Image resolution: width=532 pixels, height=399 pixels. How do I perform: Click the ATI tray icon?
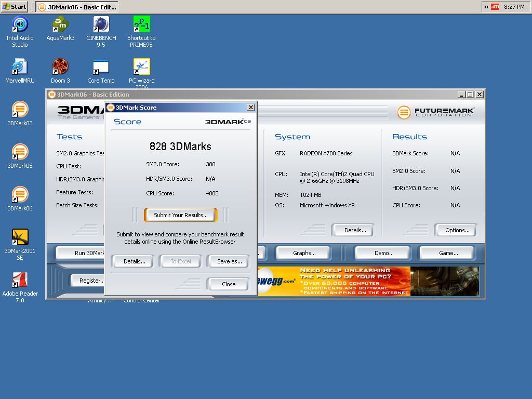tap(495, 7)
